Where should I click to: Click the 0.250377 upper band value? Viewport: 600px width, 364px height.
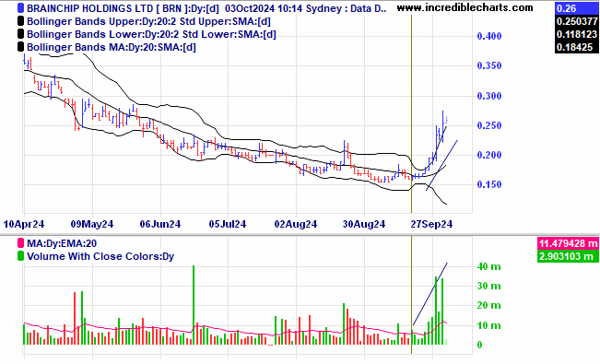(577, 21)
